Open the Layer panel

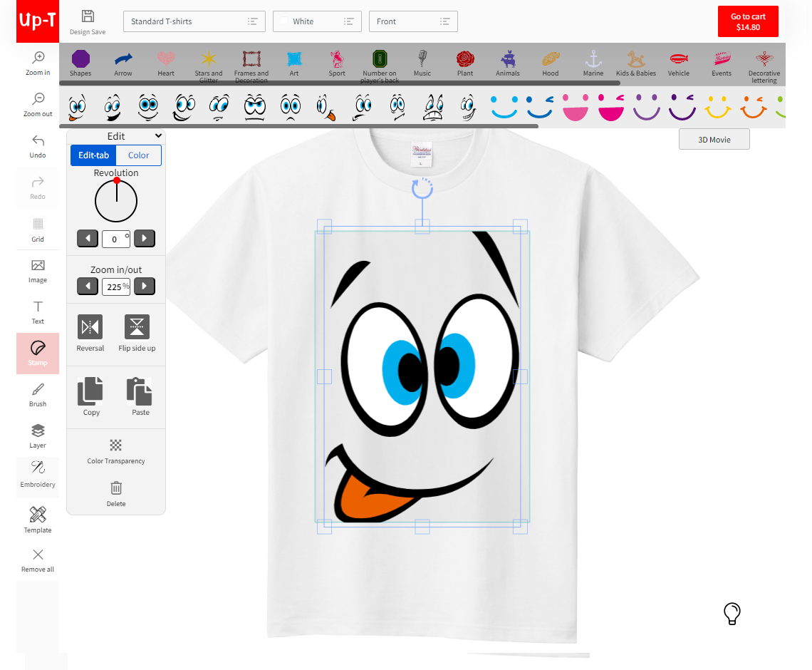click(x=38, y=435)
